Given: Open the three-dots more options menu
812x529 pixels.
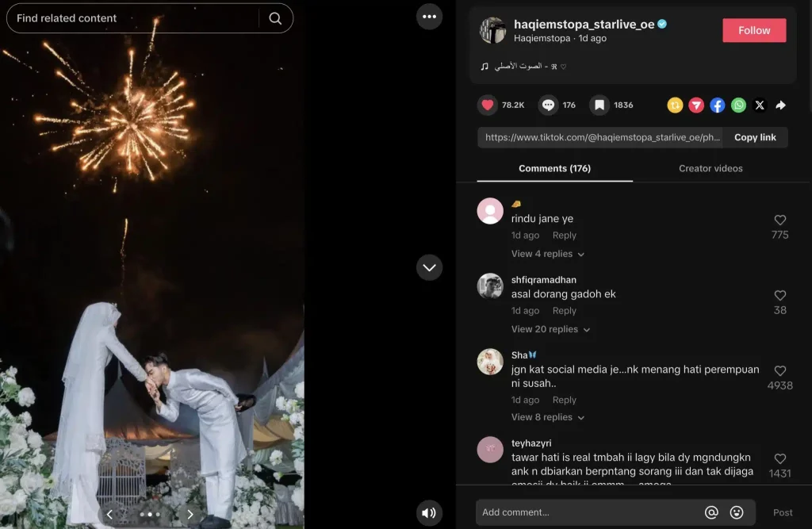Looking at the screenshot, I should (x=429, y=17).
